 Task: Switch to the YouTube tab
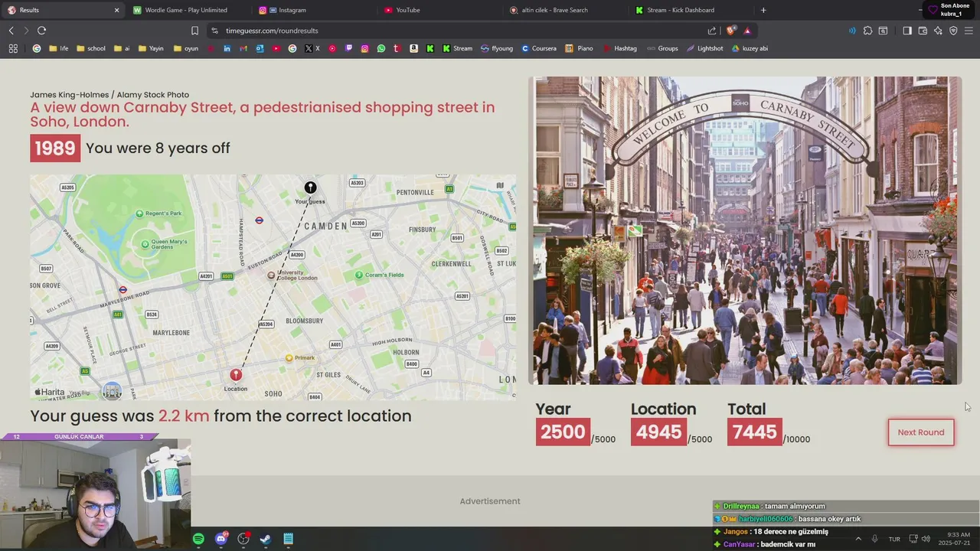click(x=440, y=10)
